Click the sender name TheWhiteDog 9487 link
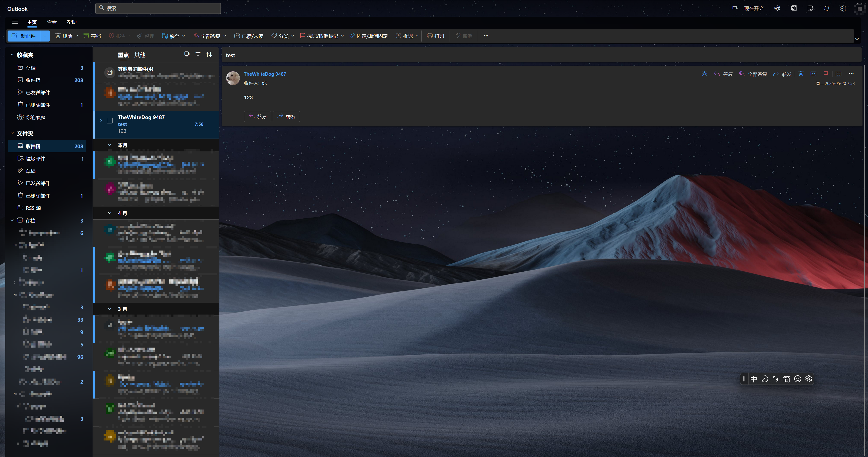 265,74
